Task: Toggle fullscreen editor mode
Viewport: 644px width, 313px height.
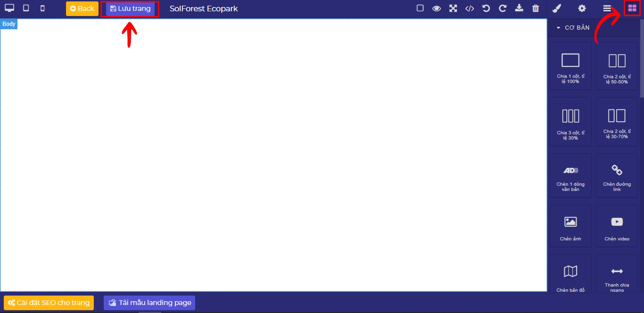Action: coord(453,8)
